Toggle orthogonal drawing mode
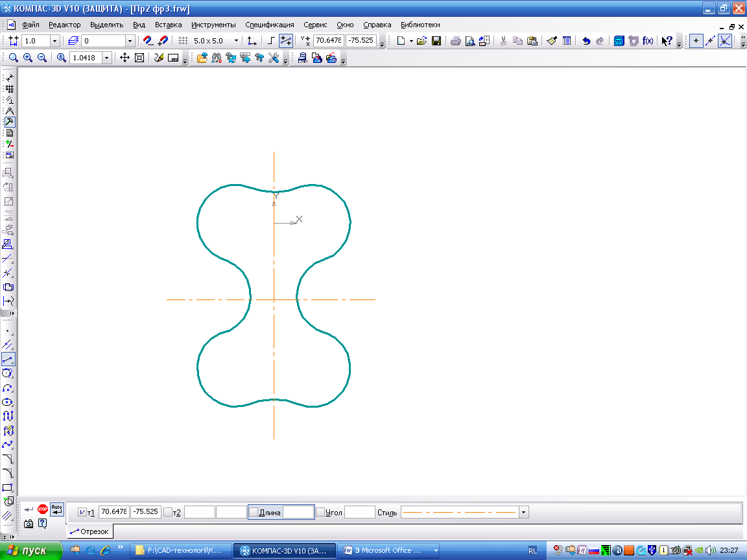747x560 pixels. click(x=271, y=41)
